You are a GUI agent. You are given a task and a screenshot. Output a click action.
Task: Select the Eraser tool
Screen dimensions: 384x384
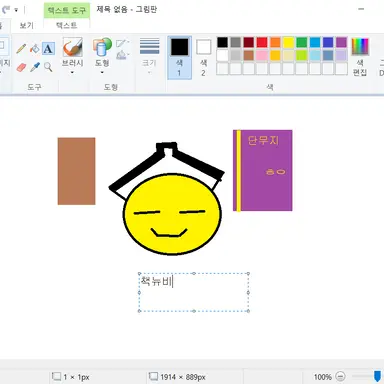tap(21, 67)
